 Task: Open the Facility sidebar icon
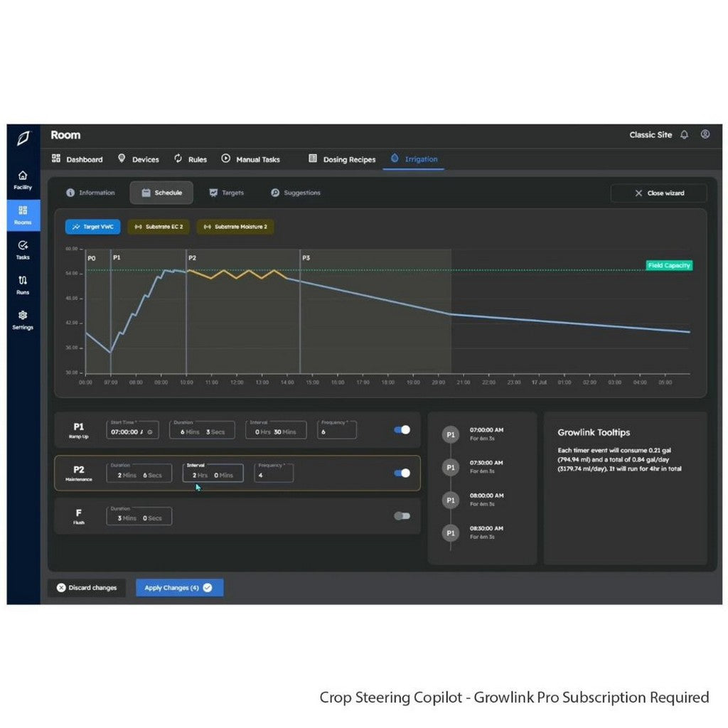(23, 179)
